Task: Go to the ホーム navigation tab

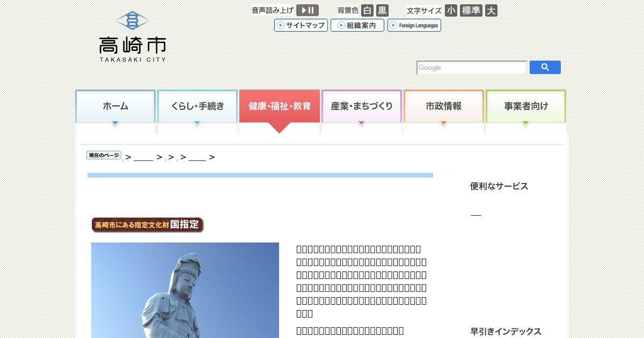Action: coord(115,107)
